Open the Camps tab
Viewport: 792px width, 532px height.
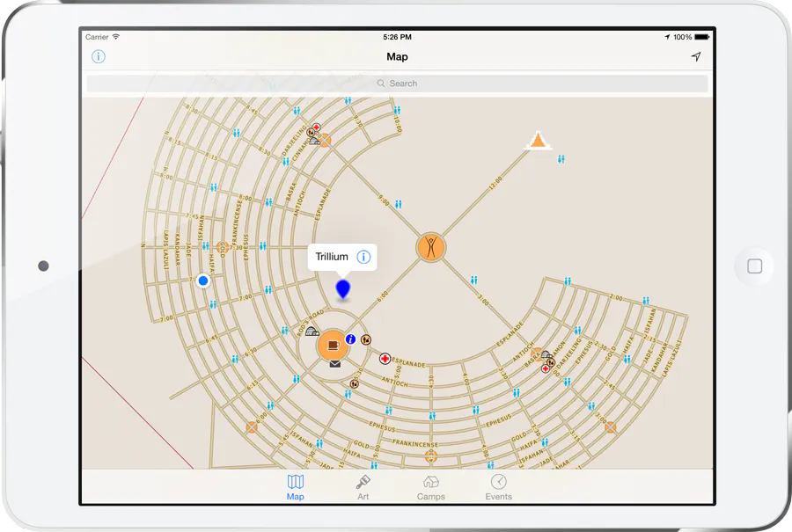click(x=431, y=487)
